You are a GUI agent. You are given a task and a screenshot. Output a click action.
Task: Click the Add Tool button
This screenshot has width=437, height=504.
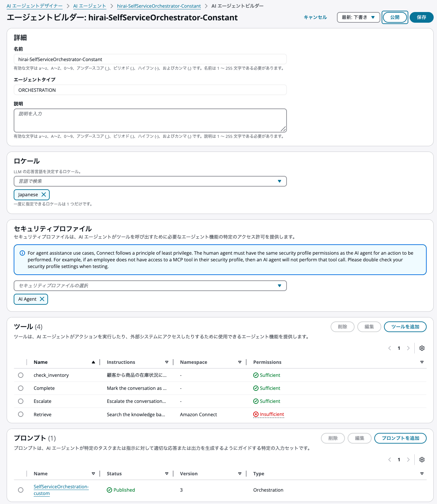point(405,327)
